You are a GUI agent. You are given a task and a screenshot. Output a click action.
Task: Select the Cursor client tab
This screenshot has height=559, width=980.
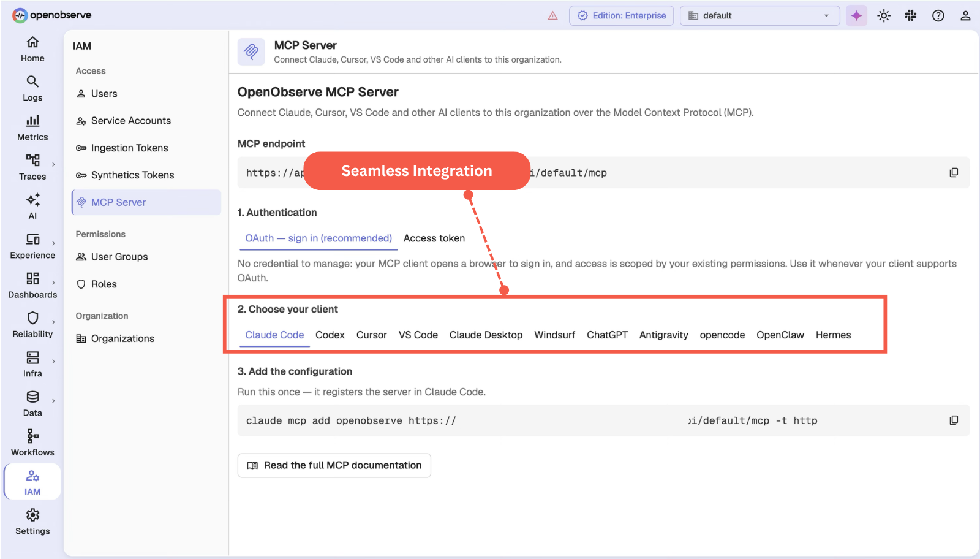tap(372, 335)
